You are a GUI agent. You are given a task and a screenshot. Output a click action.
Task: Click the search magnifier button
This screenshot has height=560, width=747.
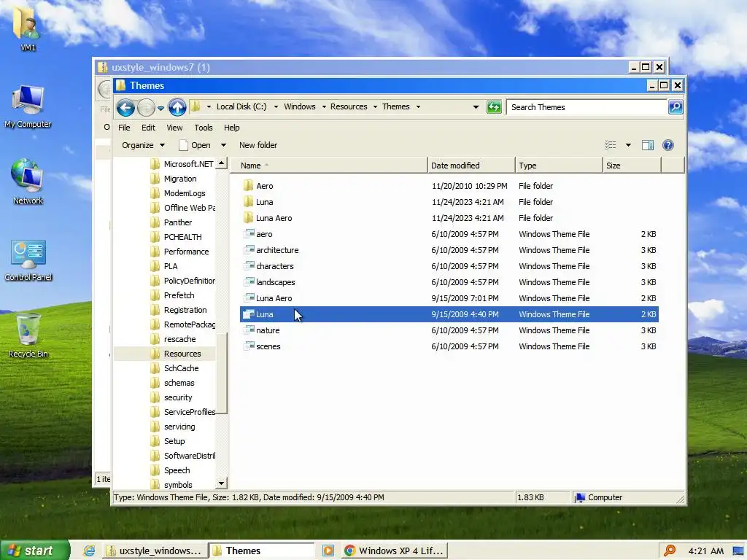pyautogui.click(x=675, y=107)
